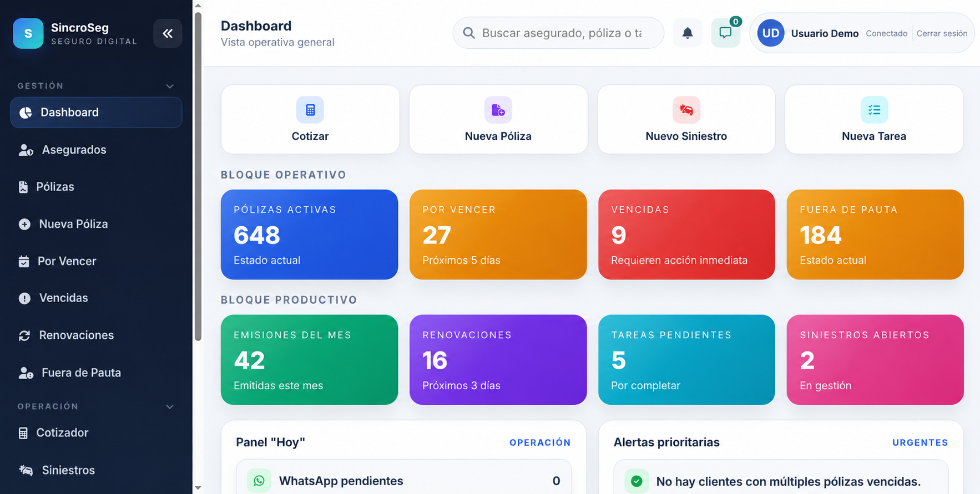Click the Nueva Póliza document icon
Viewport: 980px width, 494px height.
pos(498,110)
